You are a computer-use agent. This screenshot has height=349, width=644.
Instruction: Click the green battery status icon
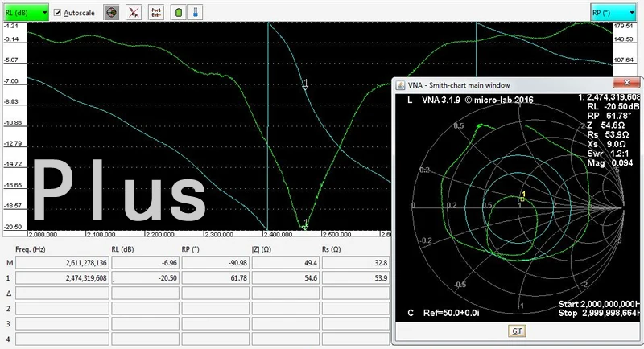tap(179, 13)
